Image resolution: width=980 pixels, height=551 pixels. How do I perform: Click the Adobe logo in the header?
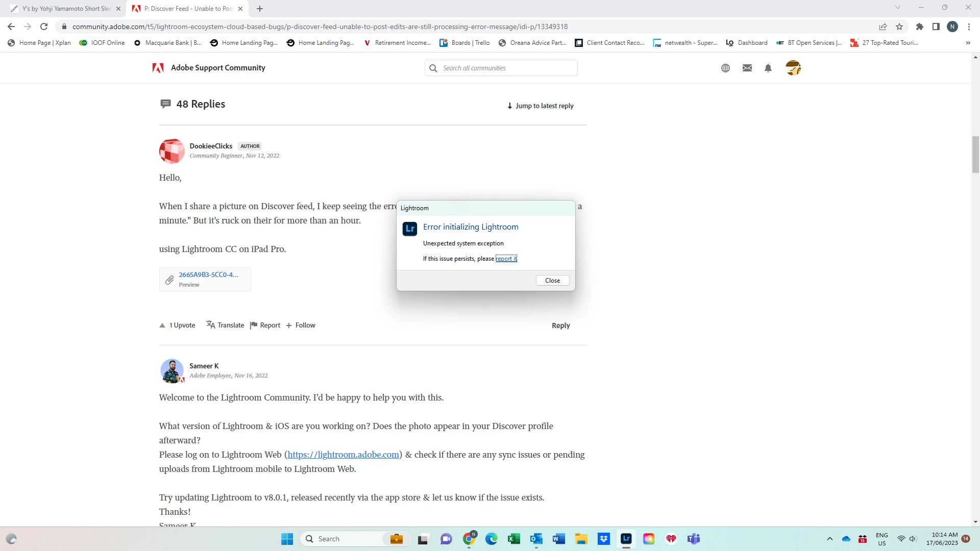pyautogui.click(x=158, y=68)
